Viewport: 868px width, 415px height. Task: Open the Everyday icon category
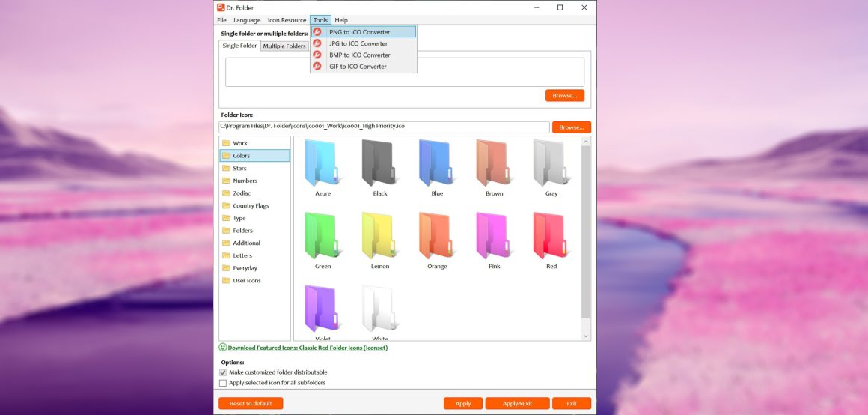point(254,268)
